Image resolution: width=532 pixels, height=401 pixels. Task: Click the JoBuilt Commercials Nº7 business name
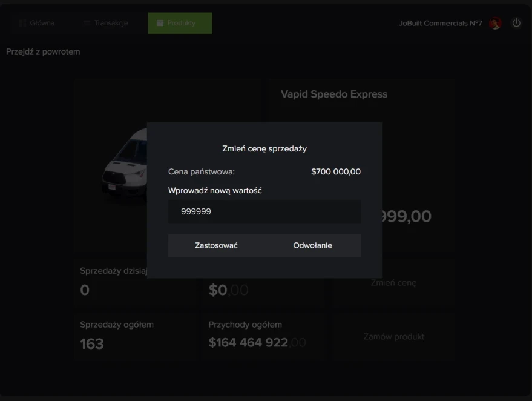click(x=441, y=23)
